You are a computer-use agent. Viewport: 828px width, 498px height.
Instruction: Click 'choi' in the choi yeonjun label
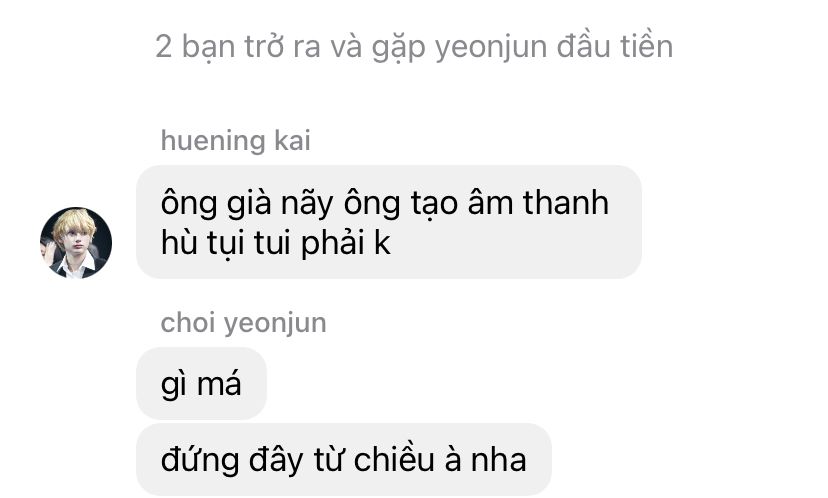tap(188, 323)
